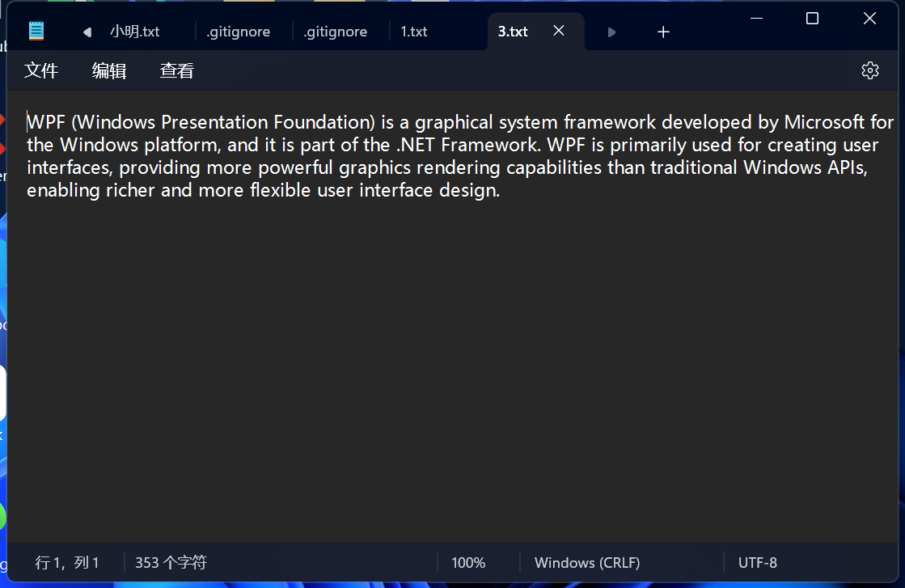Click the Windows (CRLF) line-ending indicator
This screenshot has height=588, width=905.
coord(586,562)
